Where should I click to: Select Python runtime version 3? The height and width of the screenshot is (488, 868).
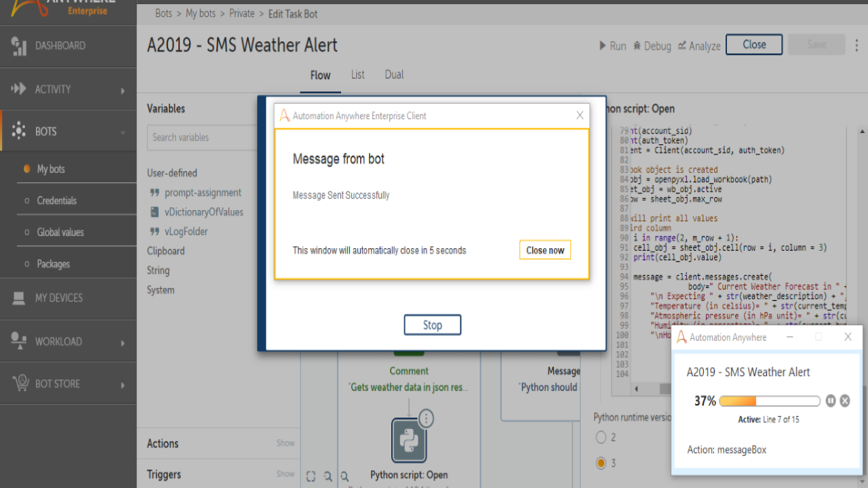point(600,463)
